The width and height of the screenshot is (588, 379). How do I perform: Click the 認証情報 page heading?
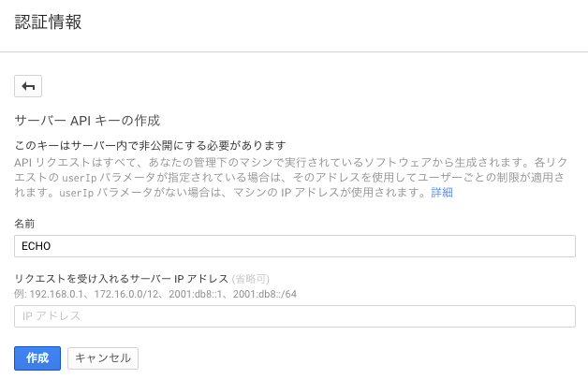tap(48, 22)
